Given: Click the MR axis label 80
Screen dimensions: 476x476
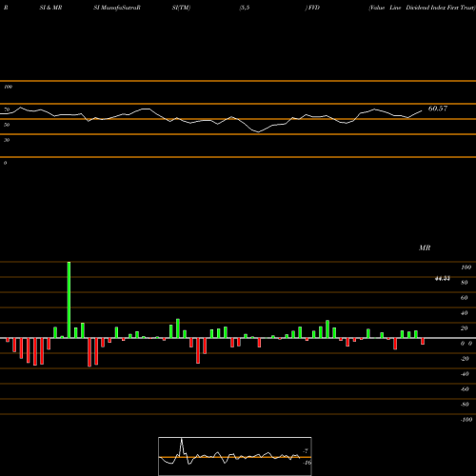Looking at the screenshot, I should [465, 283].
